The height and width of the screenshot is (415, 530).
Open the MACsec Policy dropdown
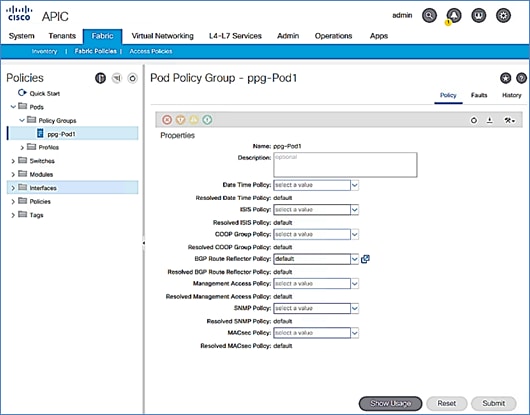click(354, 333)
